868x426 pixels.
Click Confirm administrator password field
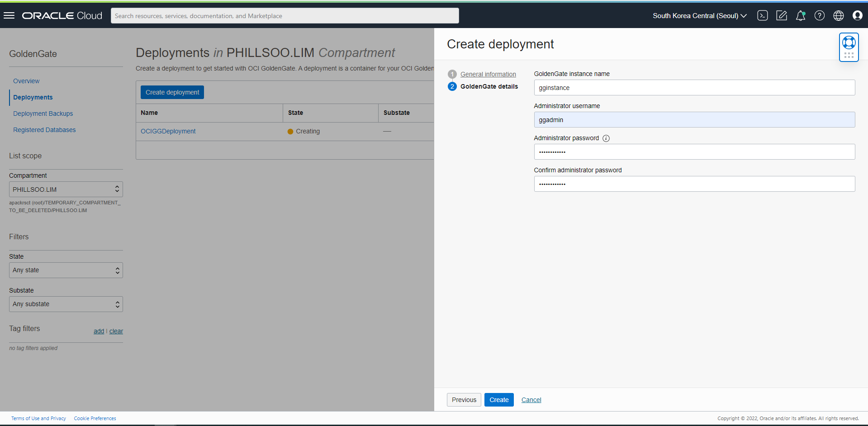point(694,184)
